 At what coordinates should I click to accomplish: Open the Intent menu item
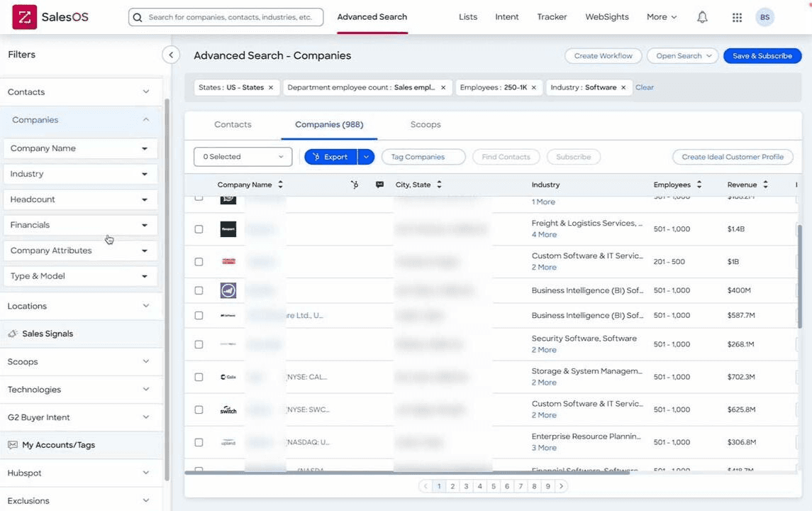coord(506,17)
